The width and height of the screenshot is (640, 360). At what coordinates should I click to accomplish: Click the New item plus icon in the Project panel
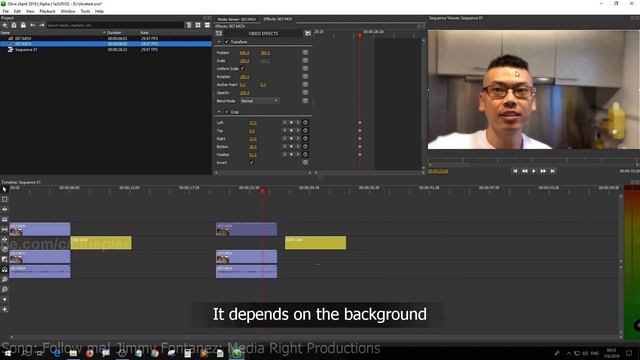(4, 25)
